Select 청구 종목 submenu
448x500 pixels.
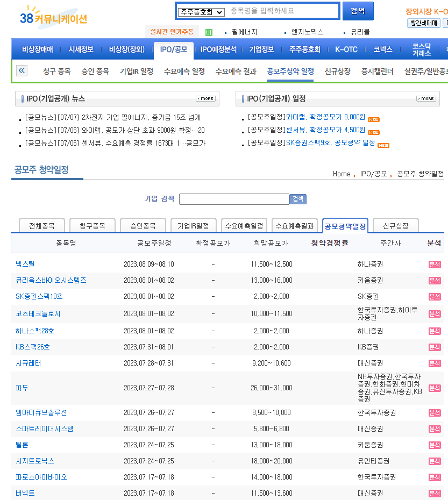(x=57, y=72)
